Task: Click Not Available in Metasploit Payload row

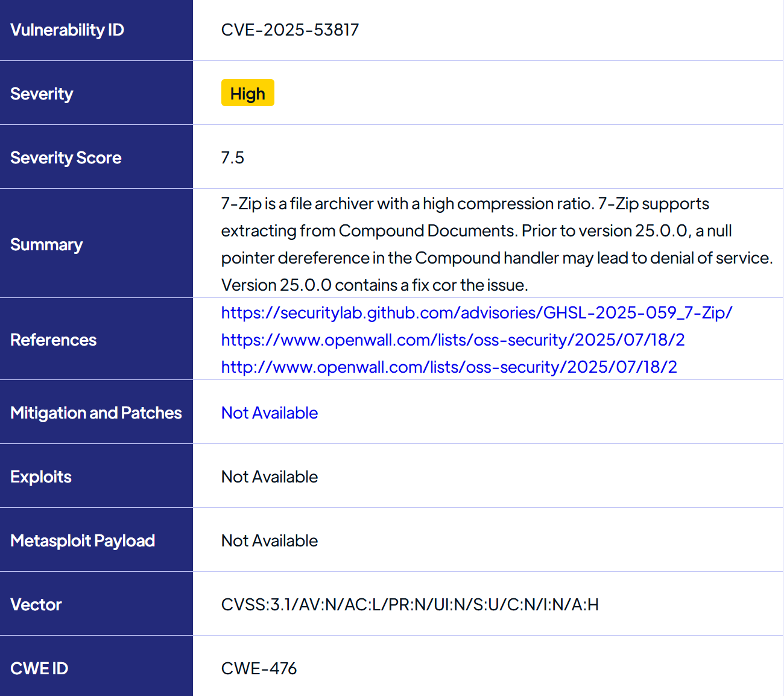Action: 270,540
